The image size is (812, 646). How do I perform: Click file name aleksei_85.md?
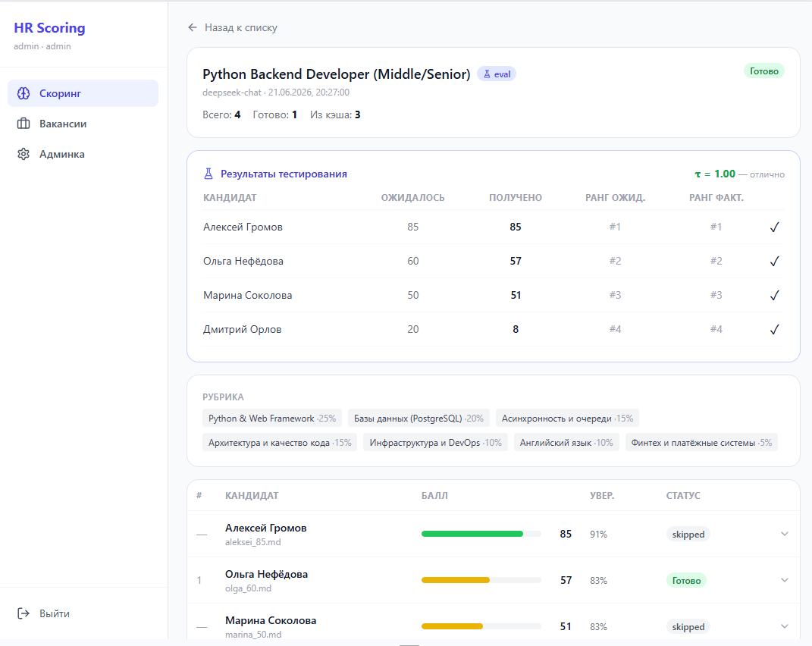252,542
